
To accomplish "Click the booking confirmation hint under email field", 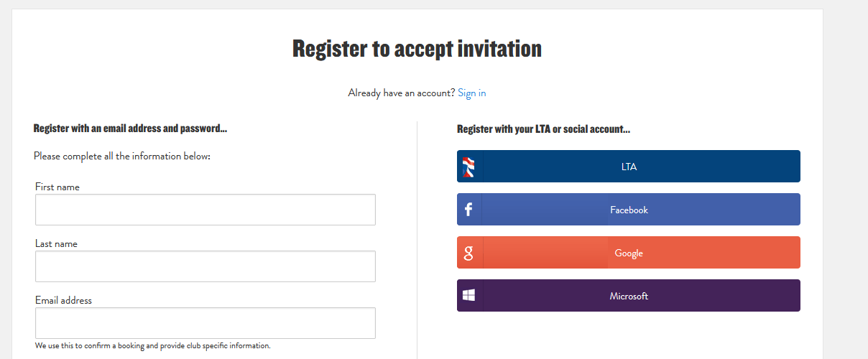I will point(152,345).
